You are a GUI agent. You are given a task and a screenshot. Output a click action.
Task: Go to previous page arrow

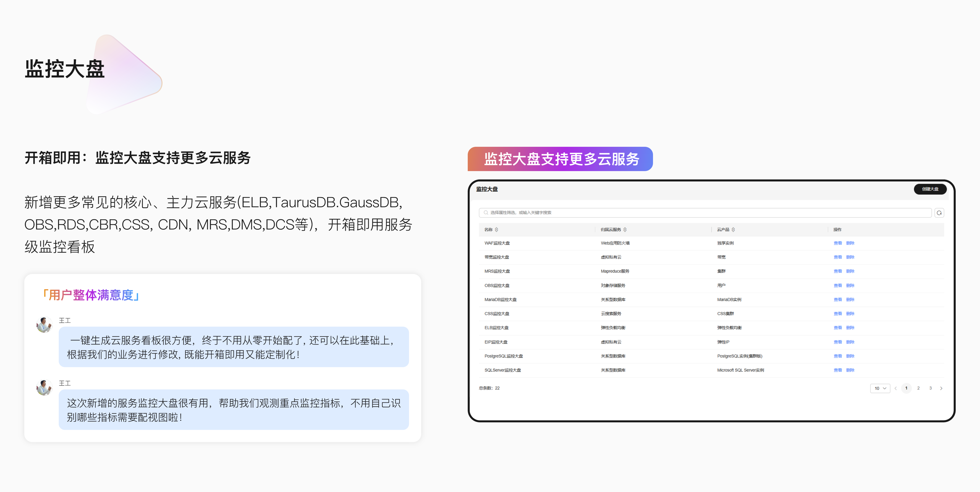click(895, 388)
